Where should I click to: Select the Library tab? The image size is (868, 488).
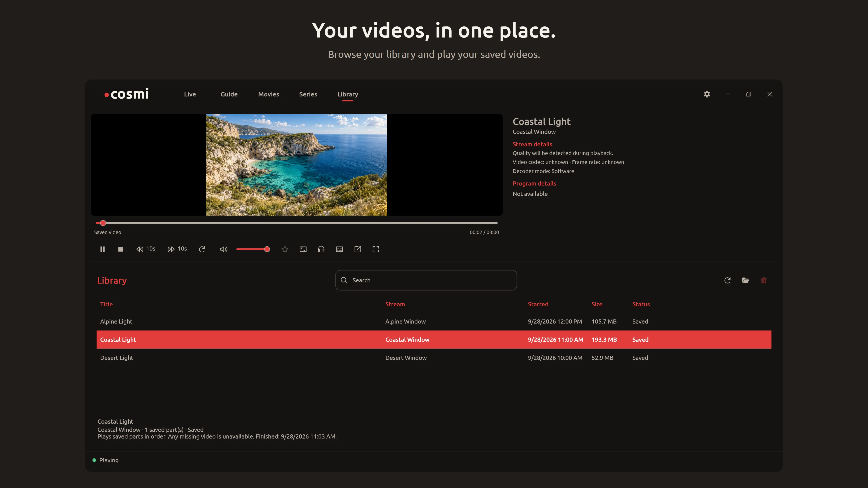pos(347,94)
